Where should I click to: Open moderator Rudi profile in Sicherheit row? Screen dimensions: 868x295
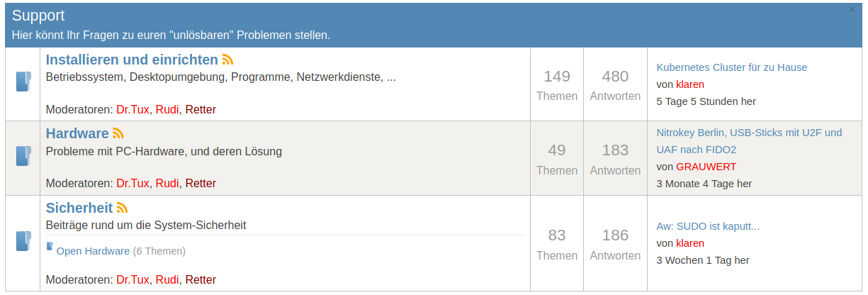[x=167, y=279]
